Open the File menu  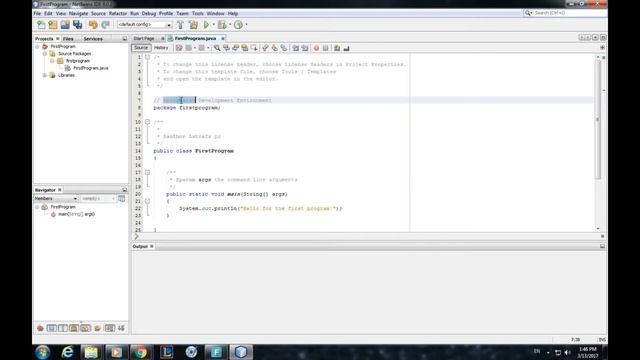tap(37, 13)
